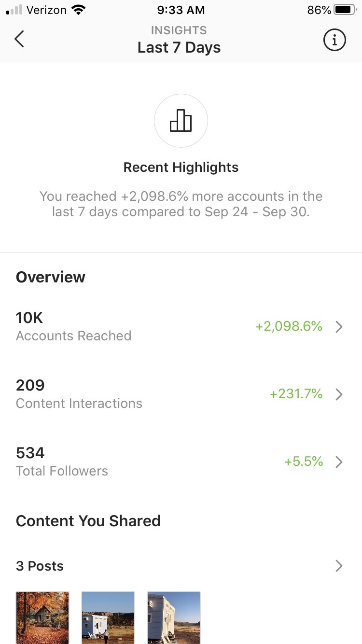362x644 pixels.
Task: Select the Content You Shared header
Action: point(88,521)
